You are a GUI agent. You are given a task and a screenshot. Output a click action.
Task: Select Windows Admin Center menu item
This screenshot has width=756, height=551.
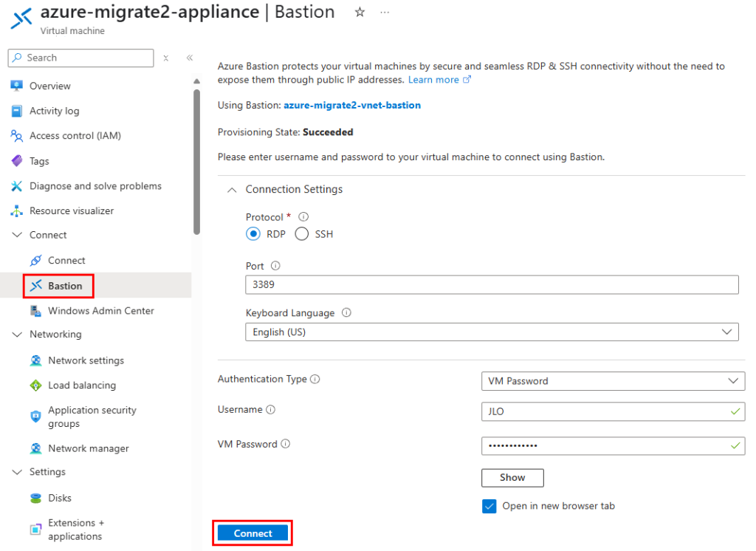[100, 311]
